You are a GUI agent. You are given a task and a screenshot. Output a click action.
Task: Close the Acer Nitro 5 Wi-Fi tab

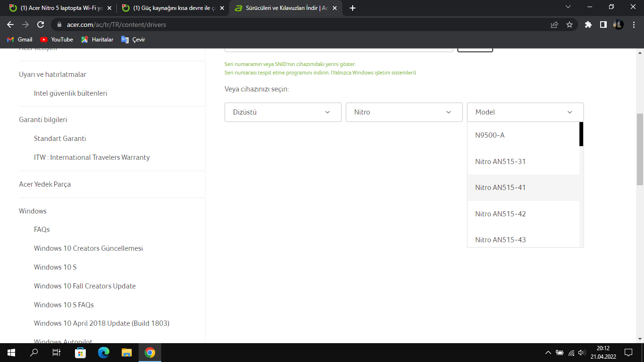pyautogui.click(x=109, y=8)
